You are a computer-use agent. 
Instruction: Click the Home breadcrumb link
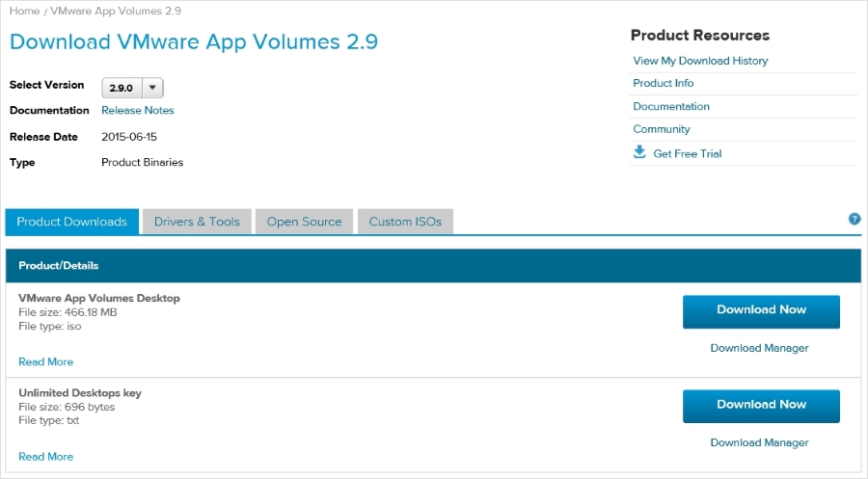(24, 11)
